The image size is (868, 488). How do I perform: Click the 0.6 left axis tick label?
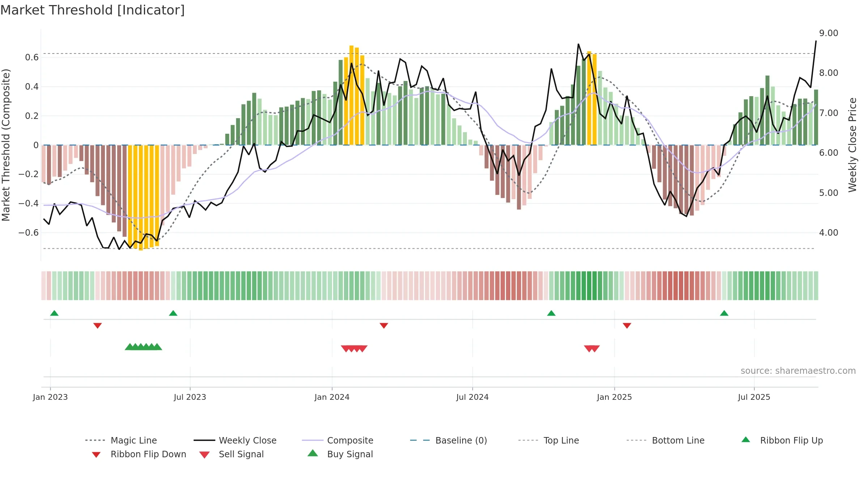[32, 57]
